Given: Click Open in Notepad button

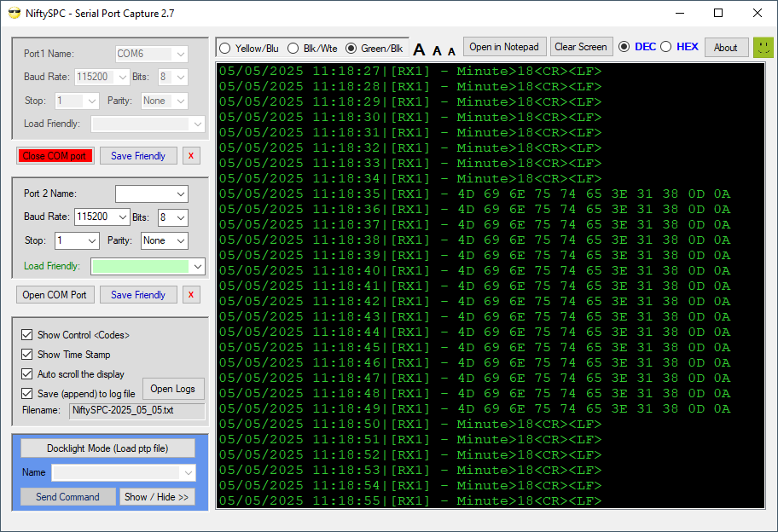Looking at the screenshot, I should [505, 47].
